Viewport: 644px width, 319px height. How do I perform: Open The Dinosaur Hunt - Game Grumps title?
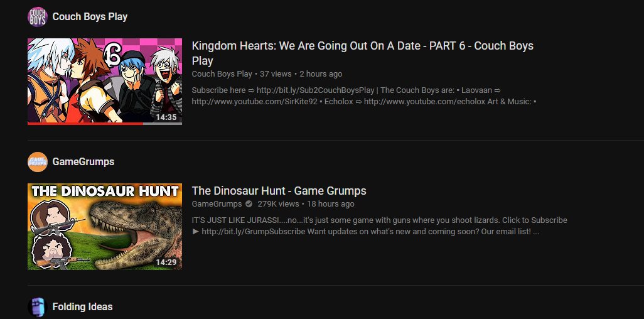[279, 191]
